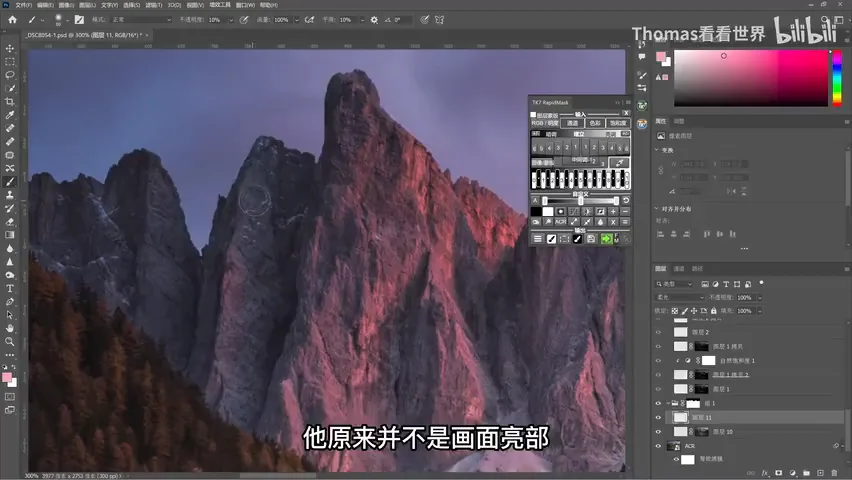
Task: Select the Clone Stamp tool
Action: tap(10, 195)
